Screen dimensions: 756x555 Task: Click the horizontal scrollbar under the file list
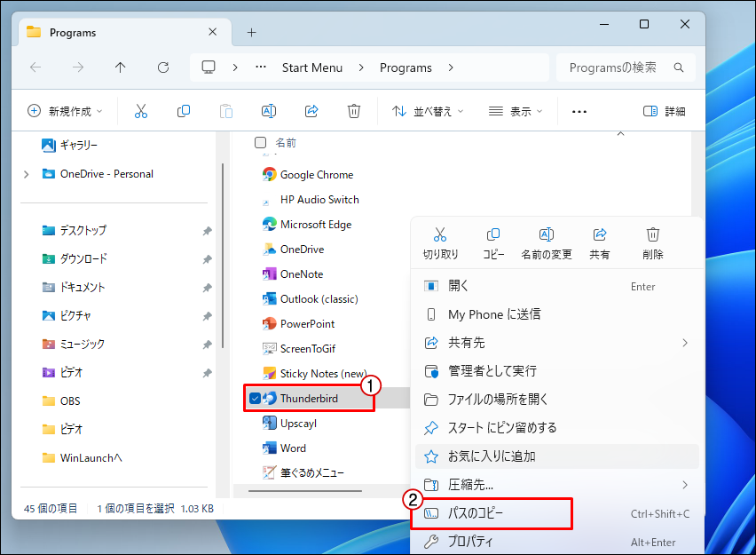click(305, 489)
